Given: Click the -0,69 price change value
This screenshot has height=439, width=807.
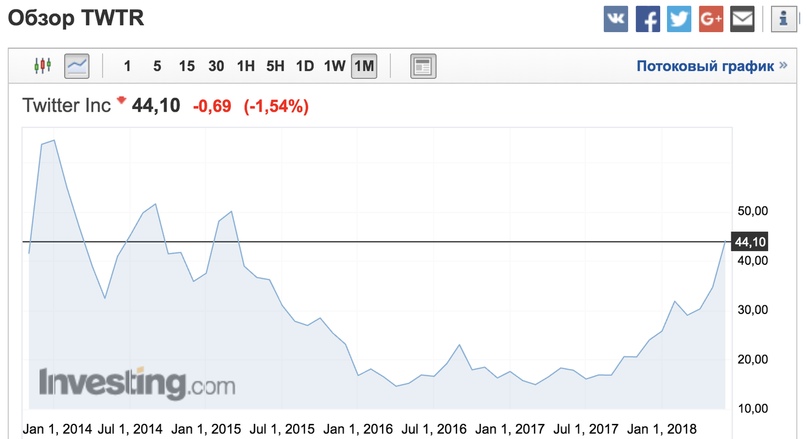Looking at the screenshot, I should [x=212, y=106].
